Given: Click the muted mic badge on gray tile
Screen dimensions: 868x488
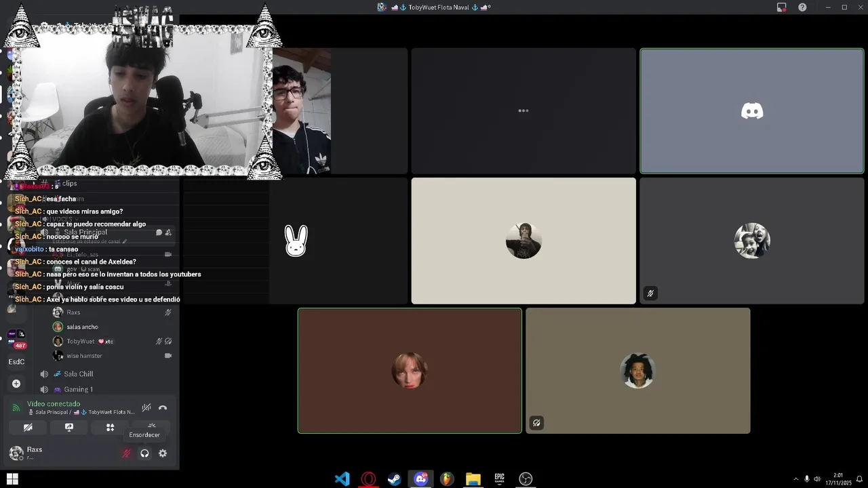Looking at the screenshot, I should click(x=650, y=293).
